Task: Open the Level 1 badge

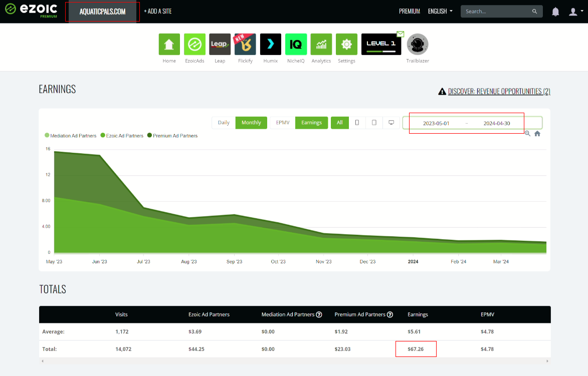Action: (x=381, y=44)
